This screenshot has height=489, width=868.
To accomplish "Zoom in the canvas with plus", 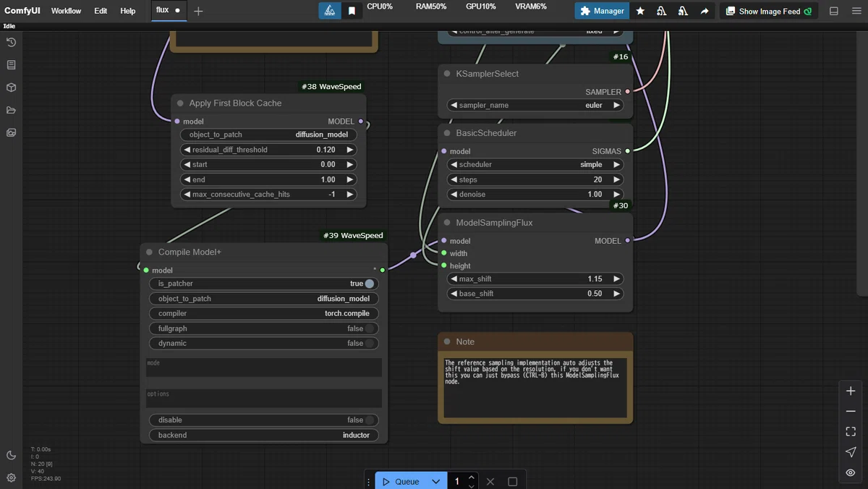I will click(851, 391).
